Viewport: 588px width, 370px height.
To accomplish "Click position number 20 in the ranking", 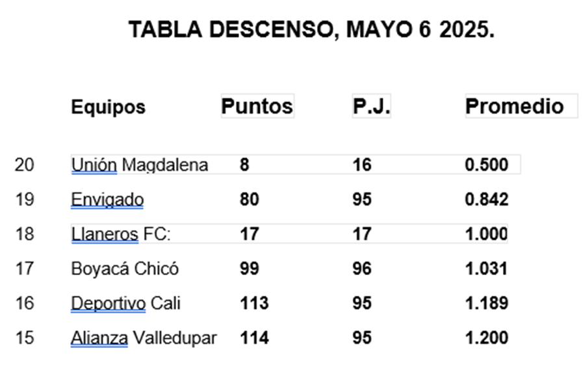I will (25, 165).
